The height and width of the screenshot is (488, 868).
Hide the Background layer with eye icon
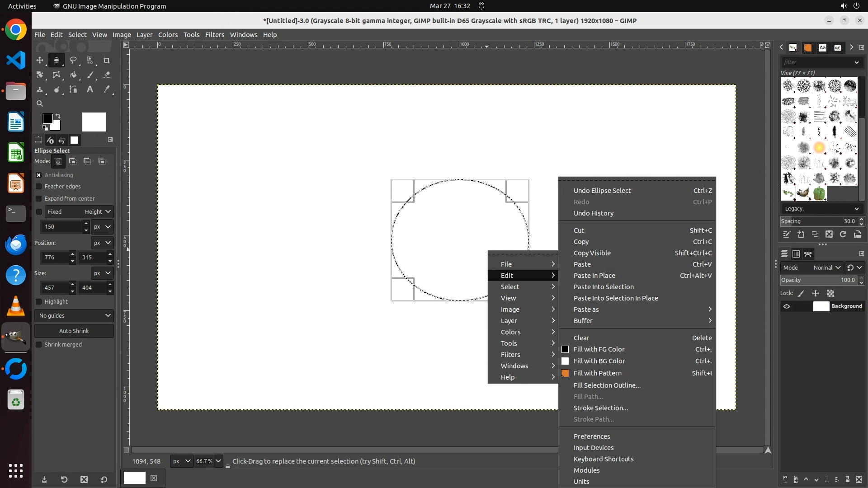coord(787,306)
